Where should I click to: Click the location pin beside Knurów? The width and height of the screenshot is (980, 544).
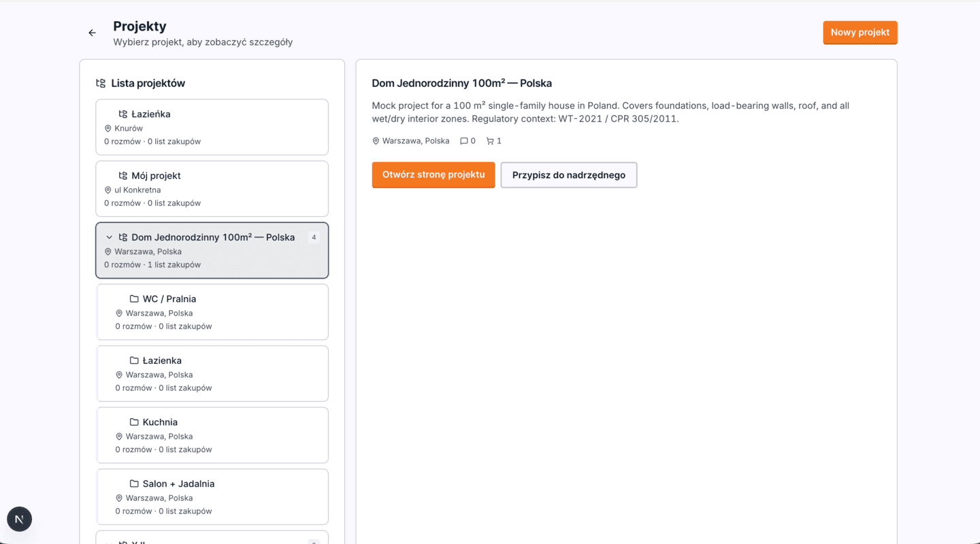(x=108, y=129)
